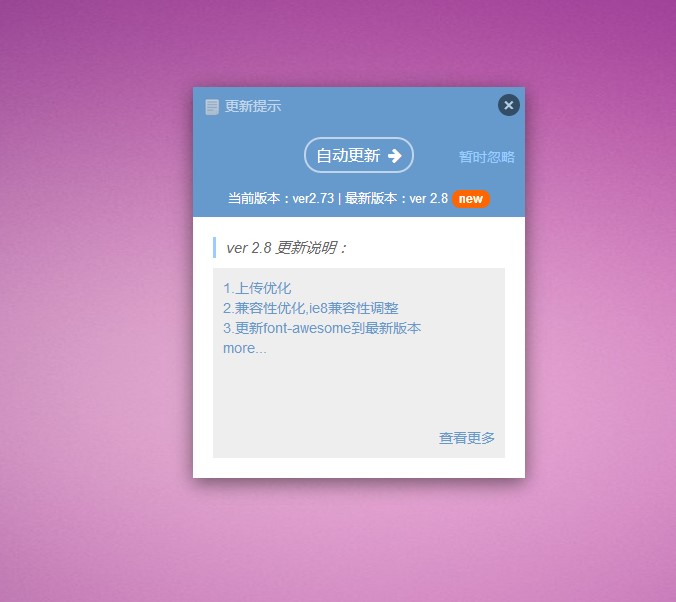Expand the more... changelog text
Image resolution: width=676 pixels, height=602 pixels.
click(244, 348)
